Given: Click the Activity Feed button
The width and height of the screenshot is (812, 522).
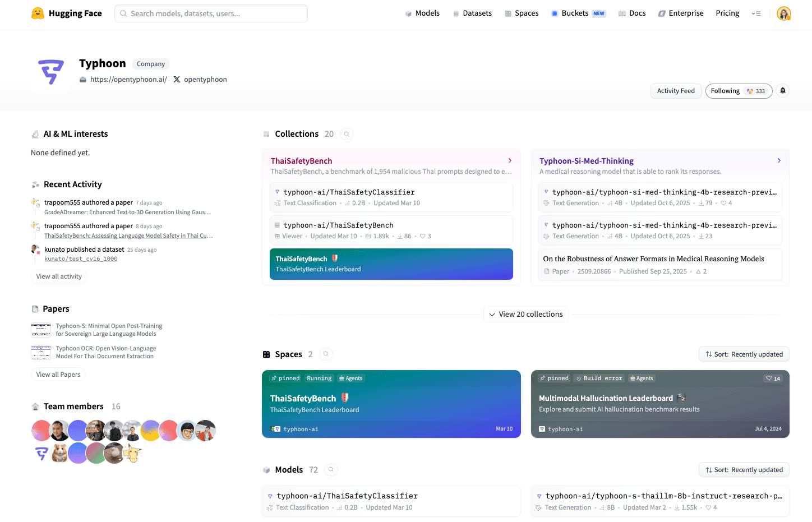Looking at the screenshot, I should tap(676, 91).
